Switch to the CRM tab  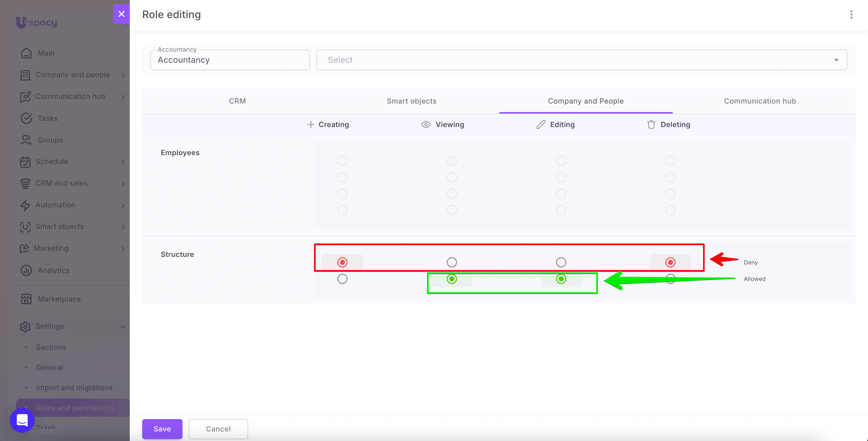tap(237, 101)
